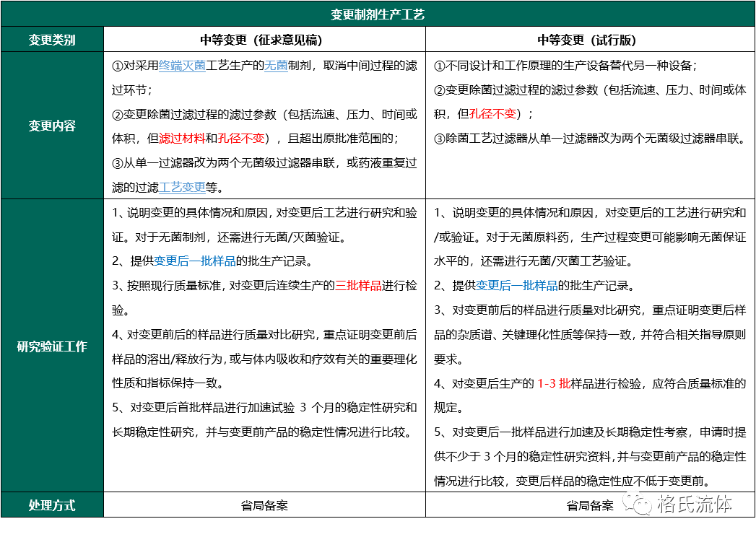Image resolution: width=756 pixels, height=537 pixels.
Task: Select 省局备案 under the 试行版 column
Action: pos(590,505)
